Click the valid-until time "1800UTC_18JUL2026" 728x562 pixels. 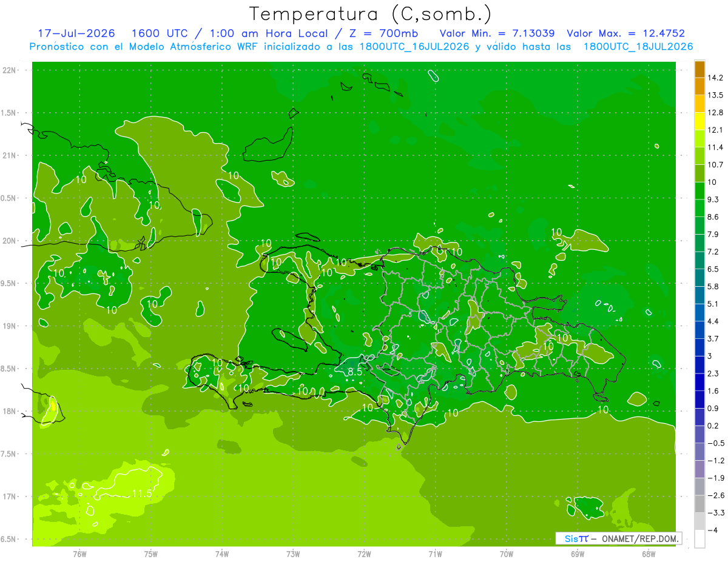coord(638,47)
